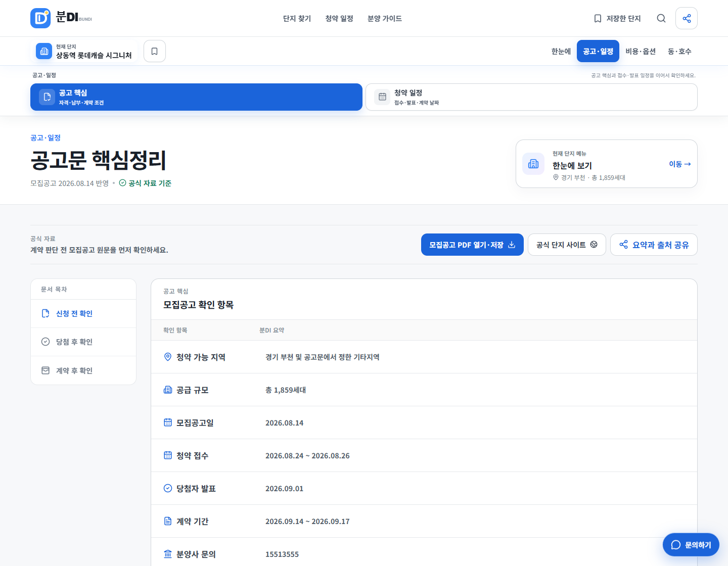The width and height of the screenshot is (728, 566).
Task: Click the share icon button in header
Action: (x=687, y=18)
